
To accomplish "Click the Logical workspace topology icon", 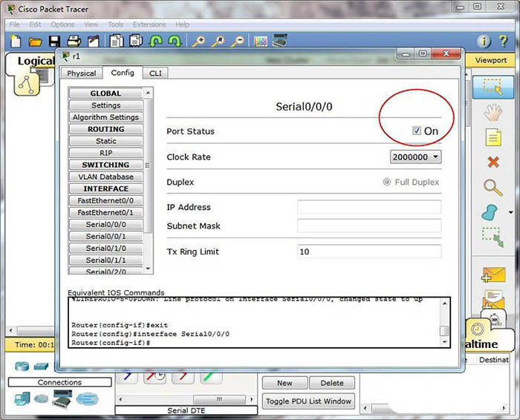I will coord(27,84).
